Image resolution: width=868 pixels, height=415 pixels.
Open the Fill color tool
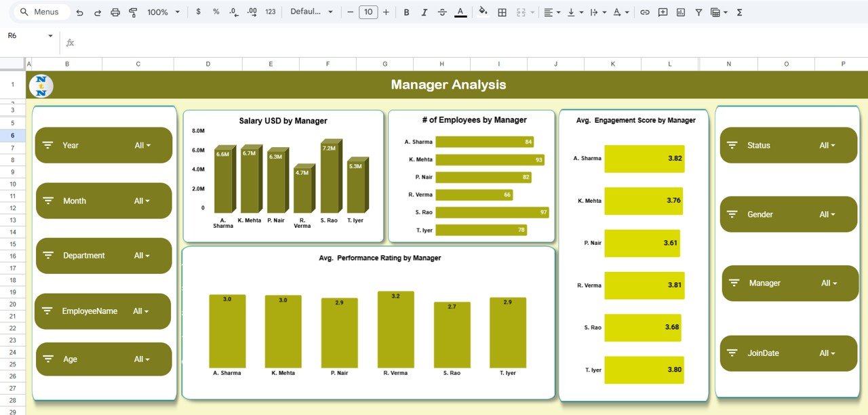pyautogui.click(x=483, y=12)
